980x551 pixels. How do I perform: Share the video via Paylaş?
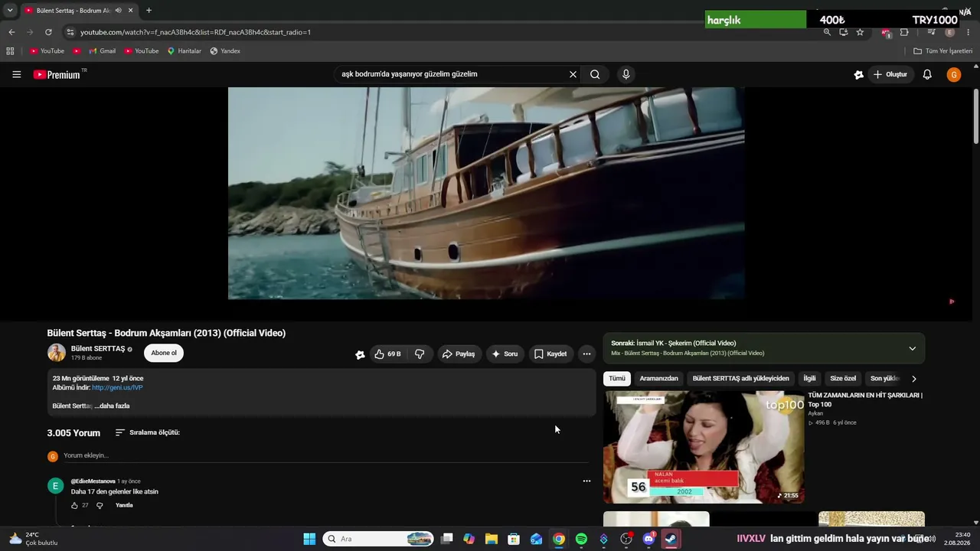pyautogui.click(x=458, y=354)
